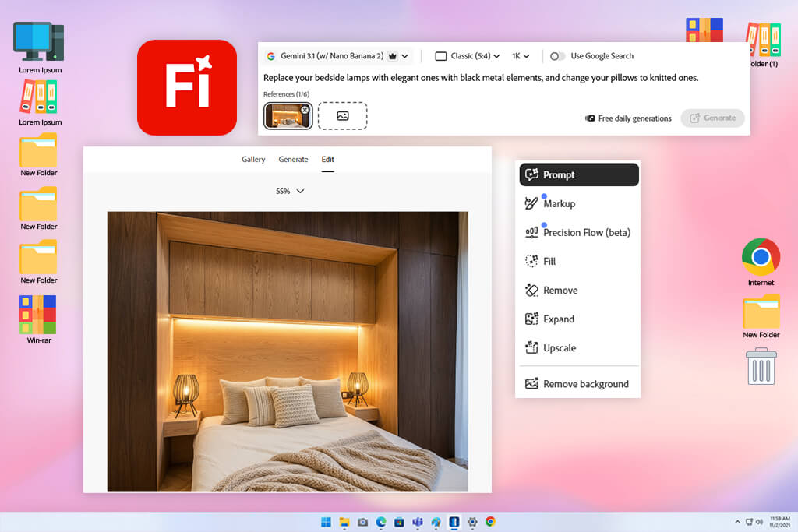Open the Internet Chrome desktop shortcut
This screenshot has width=798, height=532.
point(761,262)
